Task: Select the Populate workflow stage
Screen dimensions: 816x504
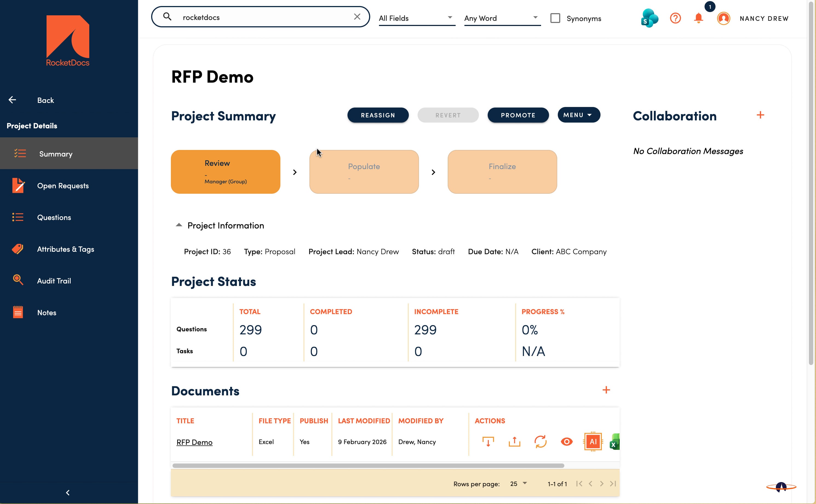Action: pyautogui.click(x=364, y=172)
